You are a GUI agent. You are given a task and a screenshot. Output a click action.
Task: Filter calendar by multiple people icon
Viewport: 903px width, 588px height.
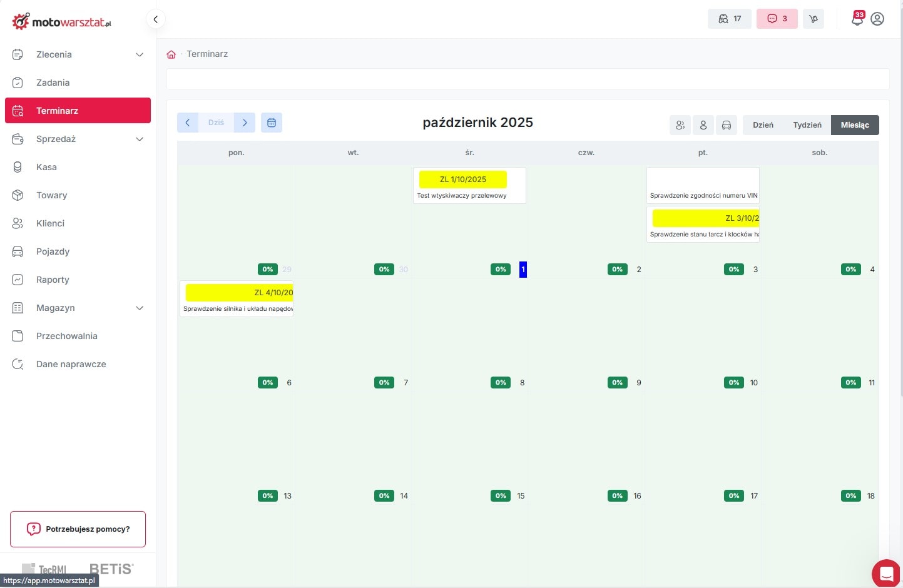[680, 125]
